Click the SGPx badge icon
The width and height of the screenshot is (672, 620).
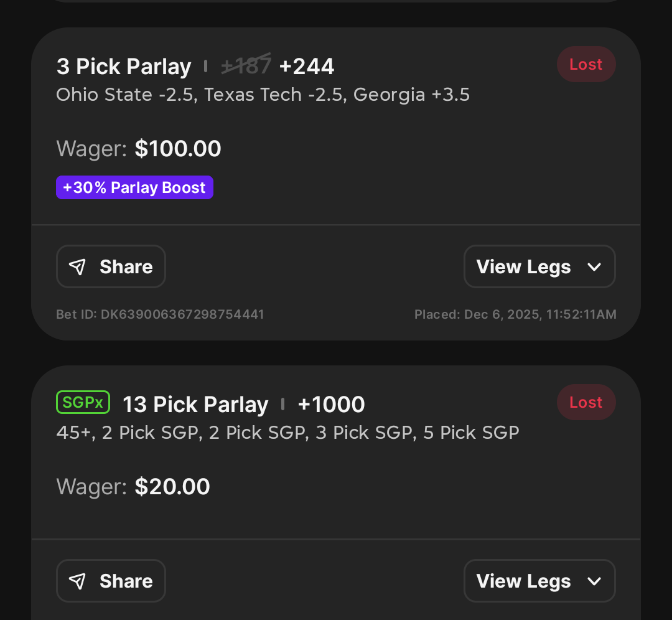click(x=83, y=402)
